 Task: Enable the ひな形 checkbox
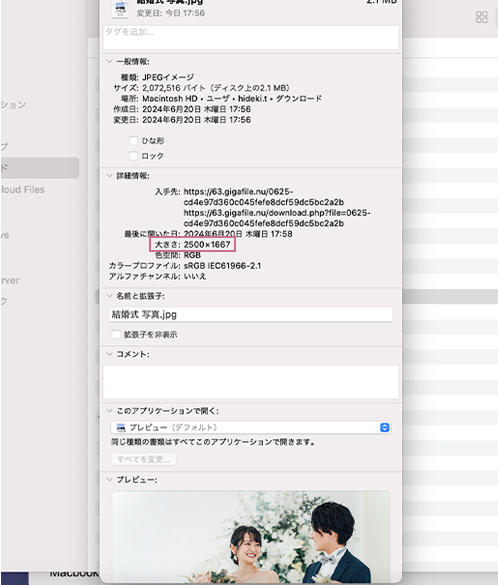134,141
